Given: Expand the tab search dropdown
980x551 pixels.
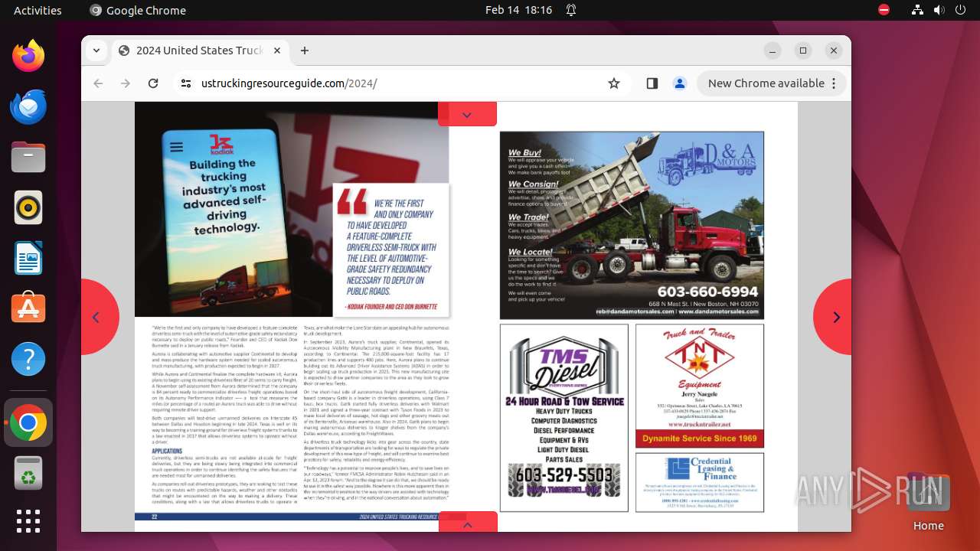Looking at the screenshot, I should 96,51.
